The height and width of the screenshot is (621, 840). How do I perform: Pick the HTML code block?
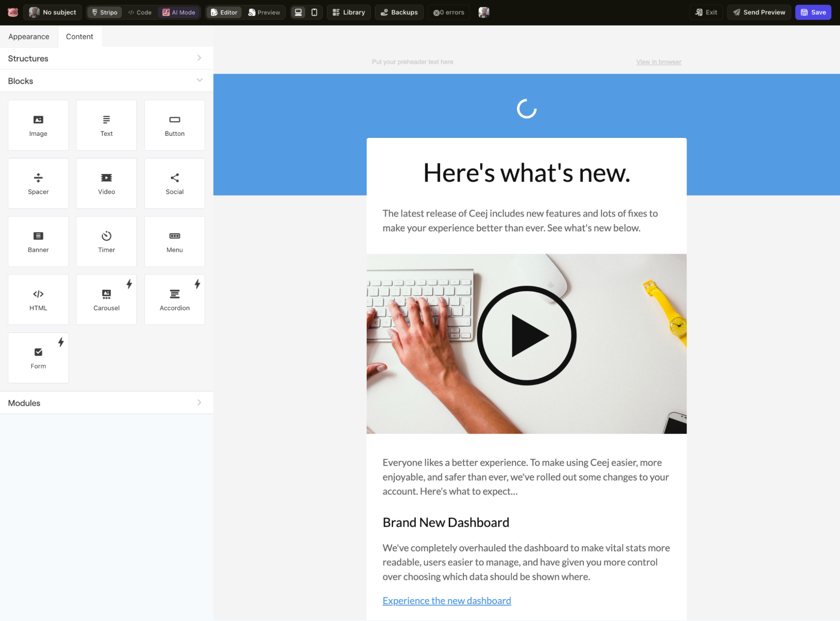click(x=38, y=300)
